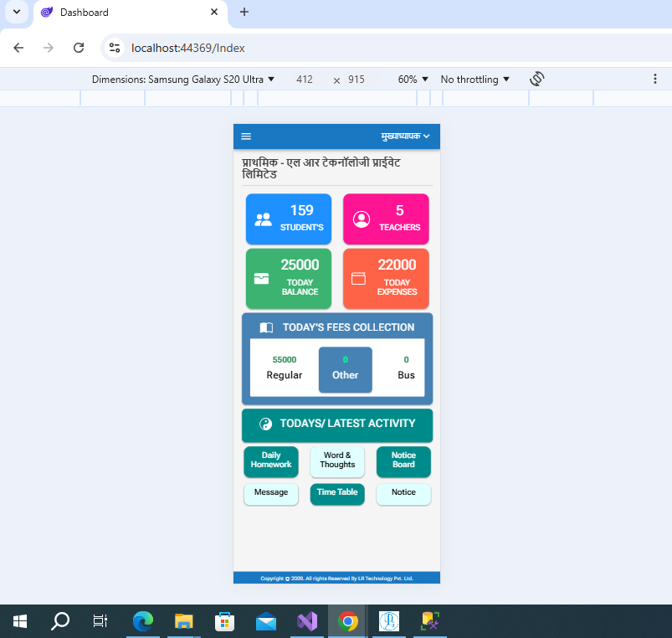Viewport: 672px width, 638px height.
Task: Open the device Dimensions dropdown
Action: click(x=183, y=80)
